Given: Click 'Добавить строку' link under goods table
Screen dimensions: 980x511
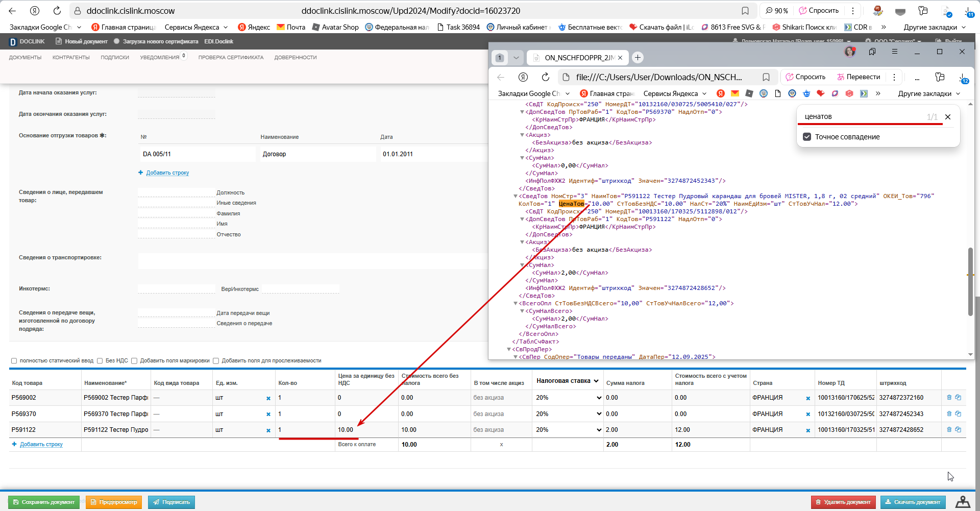Looking at the screenshot, I should tap(41, 445).
